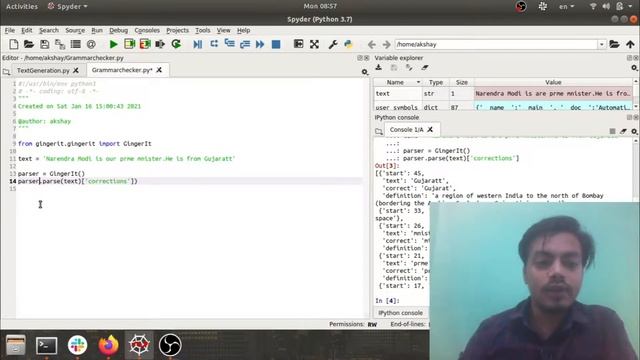640x360 pixels.
Task: Open Preferences wrench icon
Action: click(333, 44)
